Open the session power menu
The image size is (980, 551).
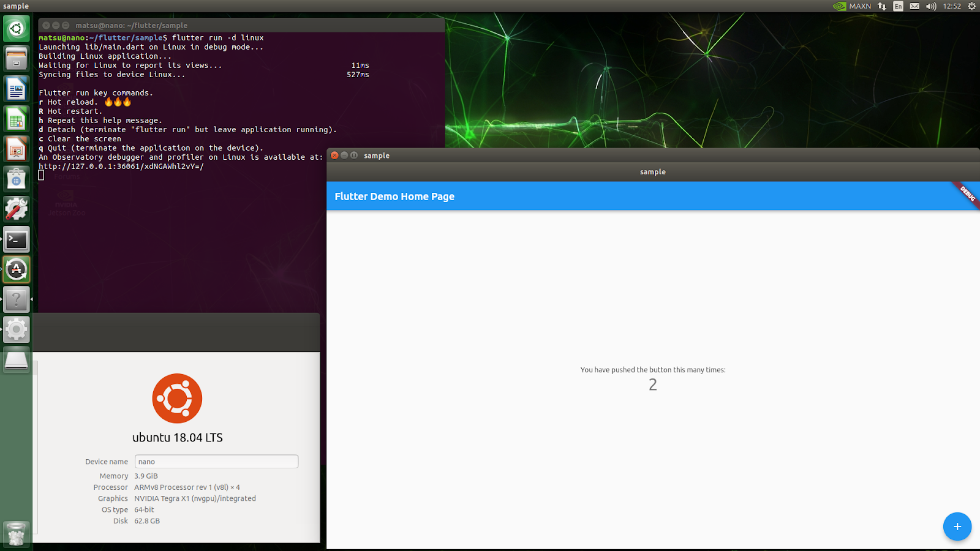(972, 6)
